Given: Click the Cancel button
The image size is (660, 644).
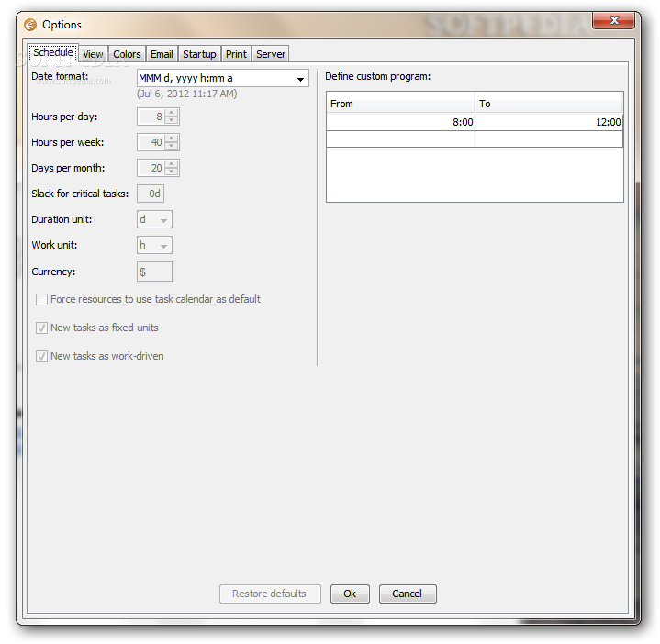Looking at the screenshot, I should 408,594.
